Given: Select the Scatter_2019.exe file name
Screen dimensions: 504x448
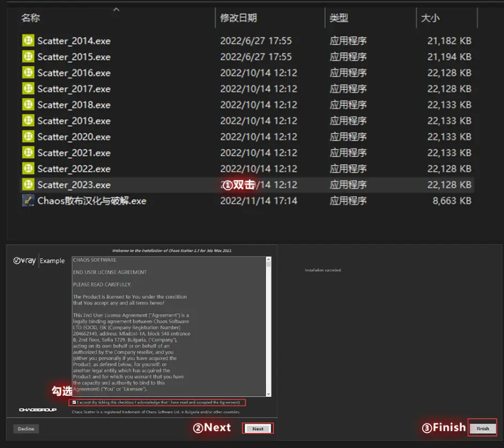Looking at the screenshot, I should pyautogui.click(x=74, y=121).
